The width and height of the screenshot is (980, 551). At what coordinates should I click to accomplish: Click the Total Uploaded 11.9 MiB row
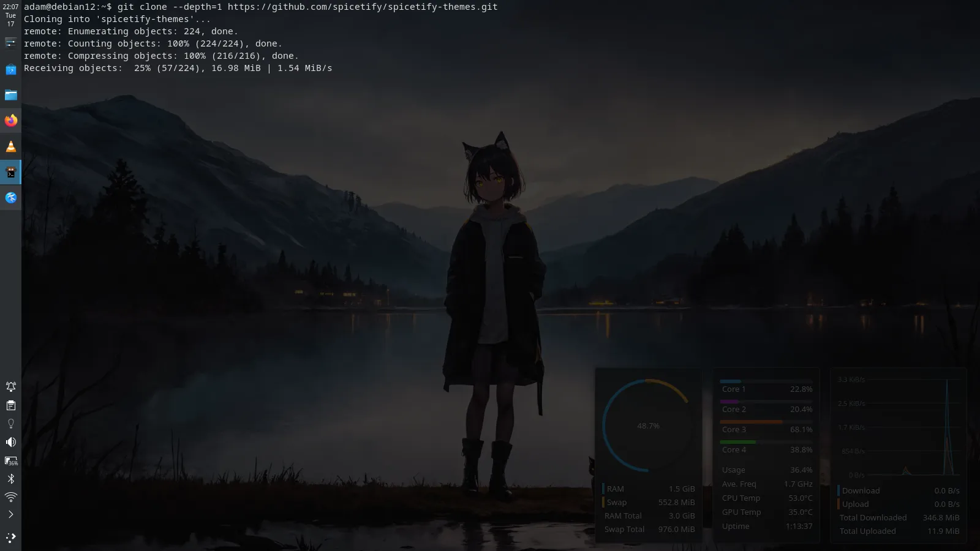(899, 531)
